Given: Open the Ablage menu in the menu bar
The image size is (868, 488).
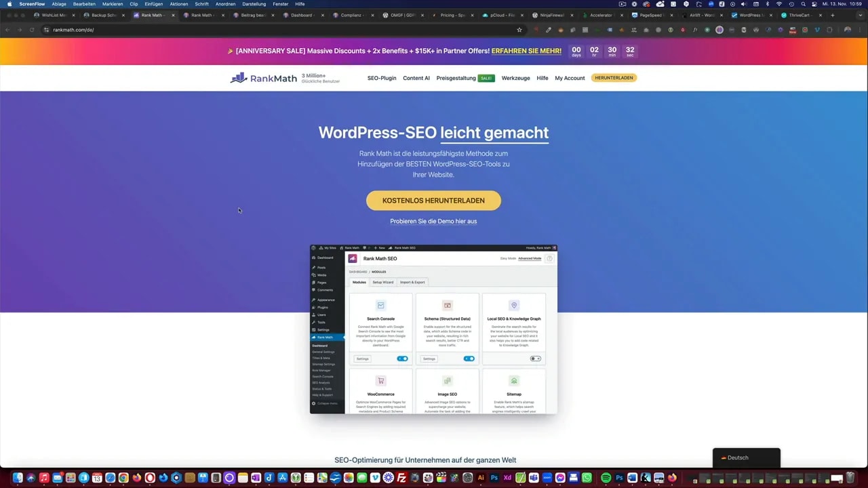Looking at the screenshot, I should coord(58,4).
